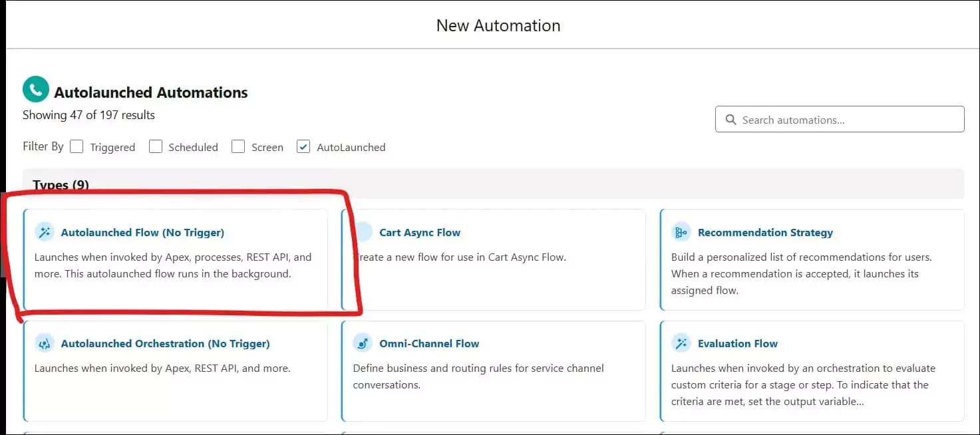Click the teal phone icon near Autolaunched Automations

(35, 88)
